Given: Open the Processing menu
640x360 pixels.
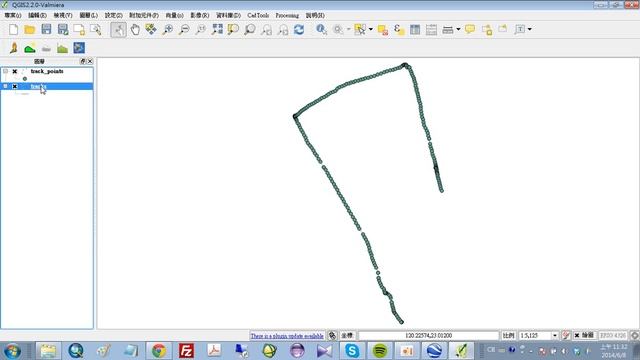Looking at the screenshot, I should [x=287, y=15].
